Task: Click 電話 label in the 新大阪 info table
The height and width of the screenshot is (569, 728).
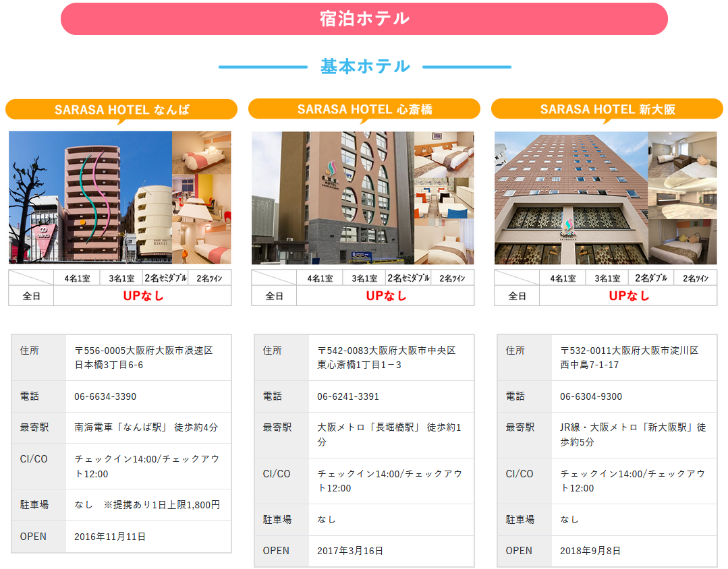Action: tap(515, 396)
